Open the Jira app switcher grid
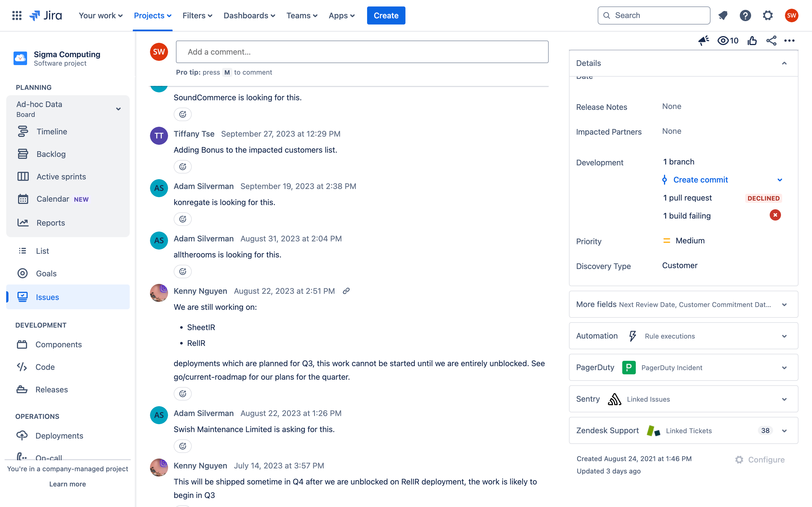Image resolution: width=812 pixels, height=507 pixels. (x=17, y=15)
